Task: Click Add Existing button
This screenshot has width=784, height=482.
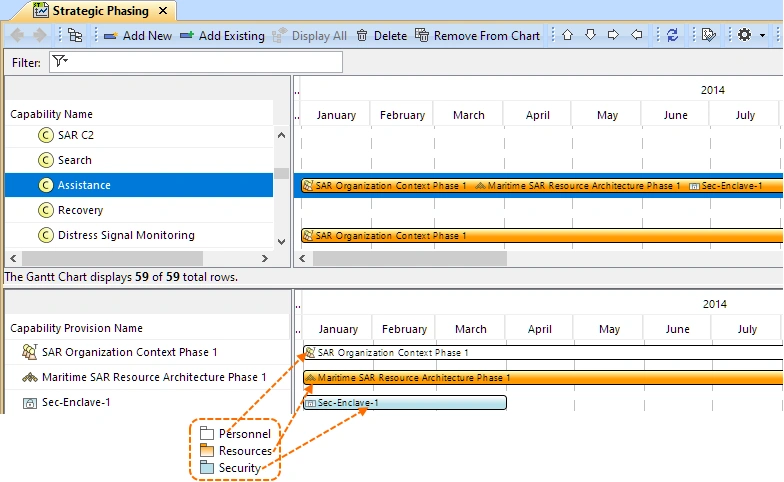Action: (222, 36)
